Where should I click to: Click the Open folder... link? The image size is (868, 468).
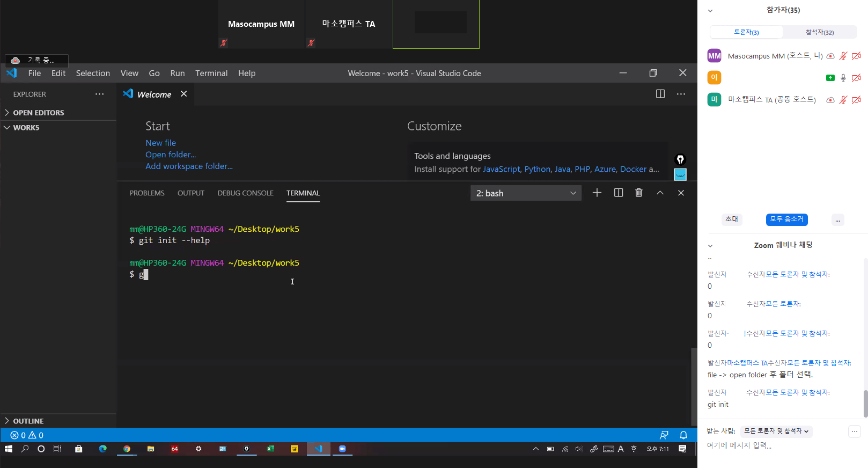click(171, 155)
